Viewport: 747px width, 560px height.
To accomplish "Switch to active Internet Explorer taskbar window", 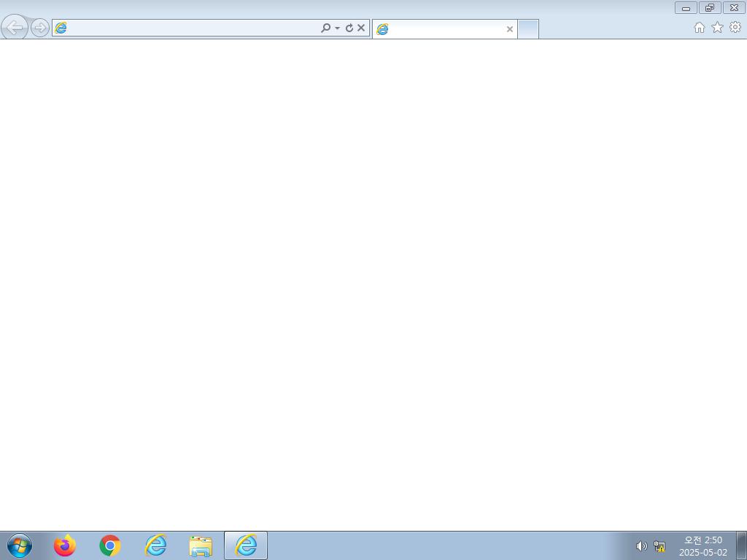I will (x=246, y=545).
